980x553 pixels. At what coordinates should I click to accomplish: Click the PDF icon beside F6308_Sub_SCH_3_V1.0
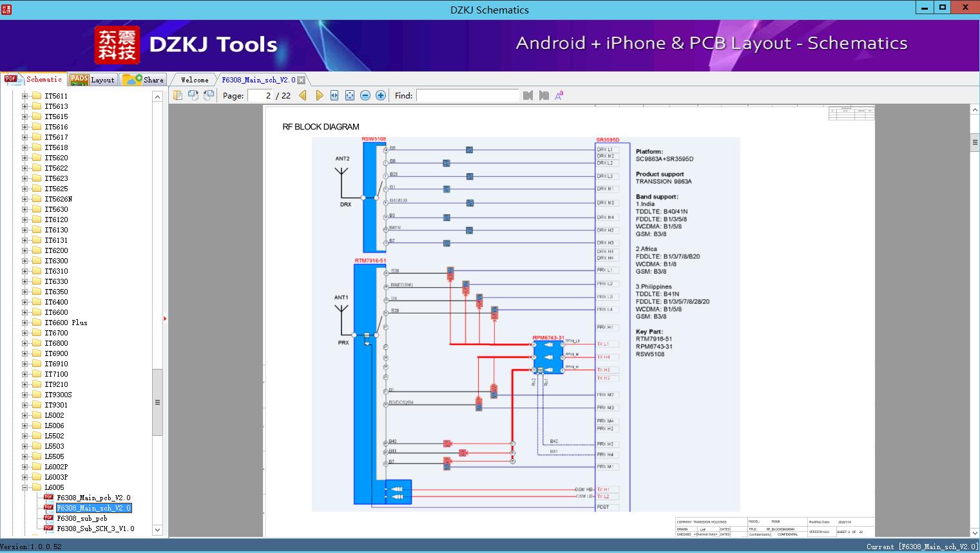48,529
